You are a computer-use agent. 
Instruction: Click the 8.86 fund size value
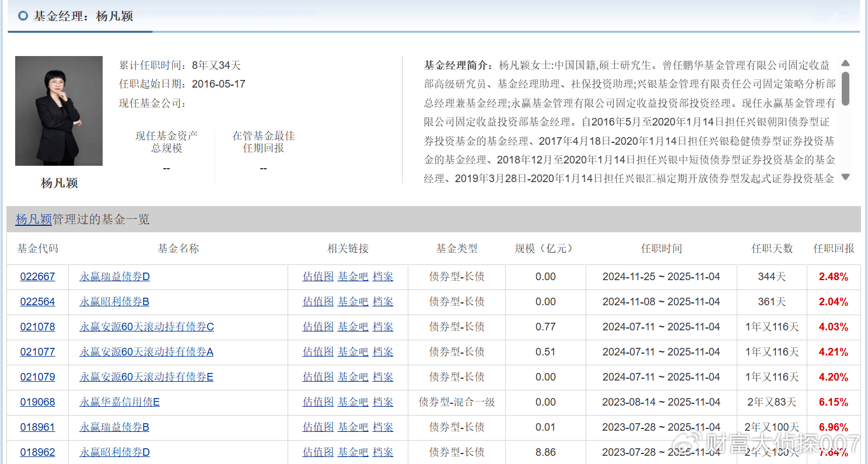point(545,452)
